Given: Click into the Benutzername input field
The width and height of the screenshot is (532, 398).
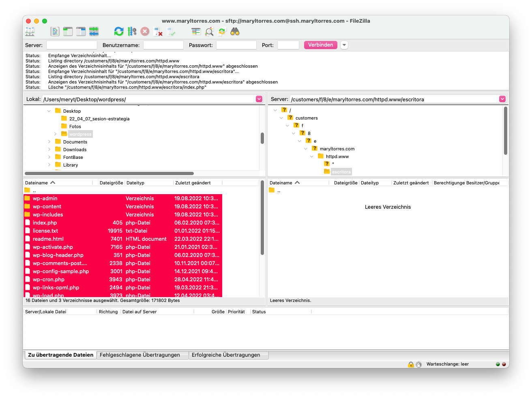Looking at the screenshot, I should [x=163, y=45].
